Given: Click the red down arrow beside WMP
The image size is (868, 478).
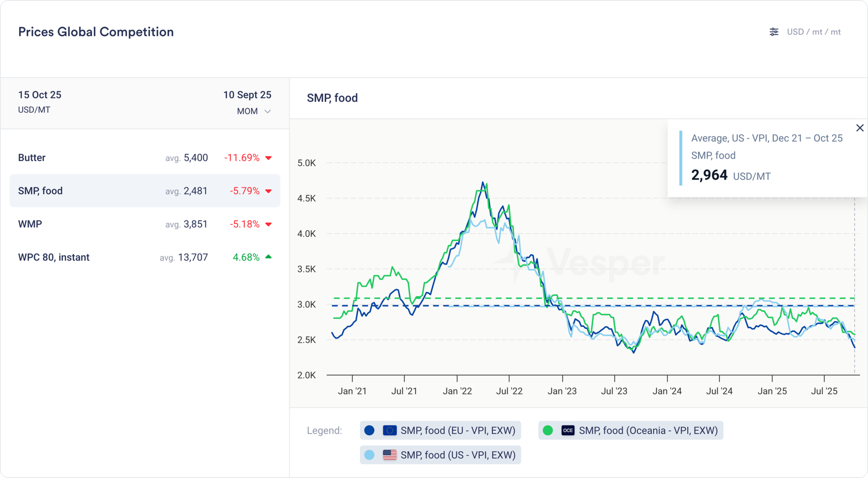Looking at the screenshot, I should 269,224.
